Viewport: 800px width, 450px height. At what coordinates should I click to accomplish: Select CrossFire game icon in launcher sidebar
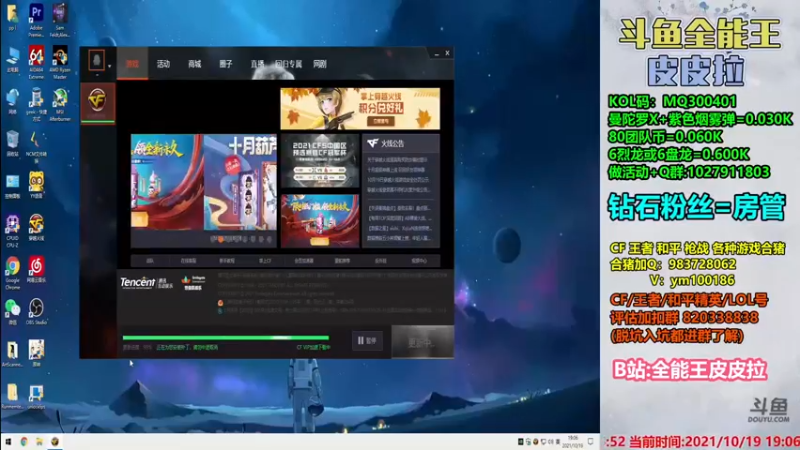coord(97,101)
